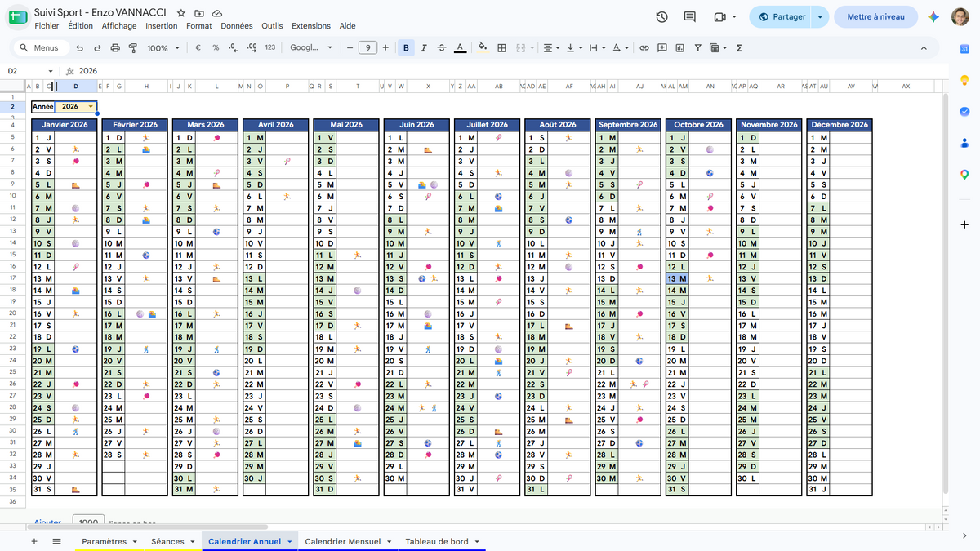The width and height of the screenshot is (980, 551).
Task: Click the Functions sigma icon
Action: 739,48
